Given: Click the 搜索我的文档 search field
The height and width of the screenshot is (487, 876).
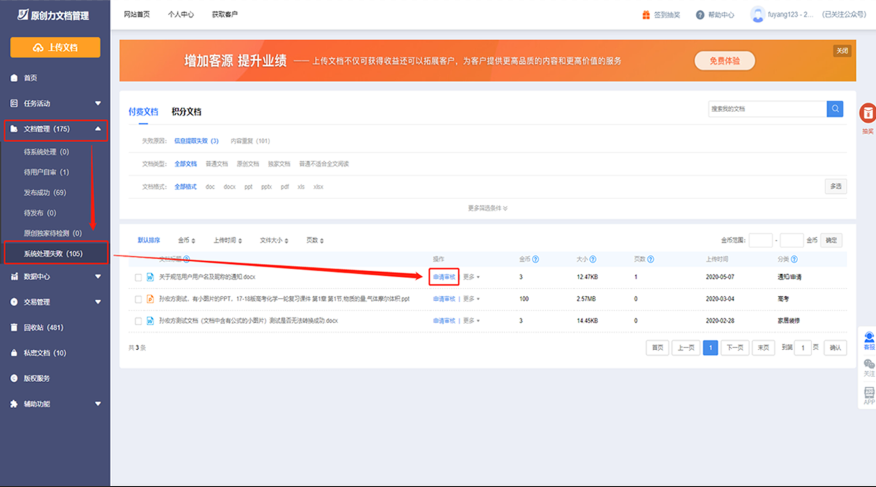Looking at the screenshot, I should pos(765,109).
